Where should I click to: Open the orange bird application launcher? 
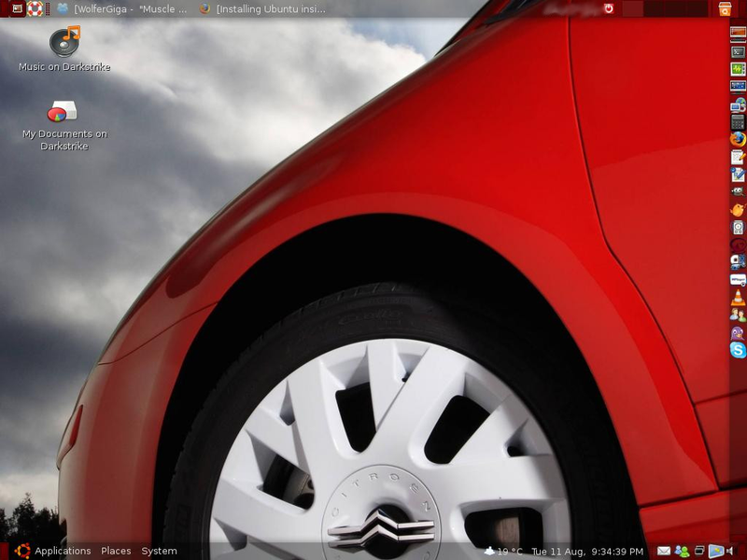point(738,209)
